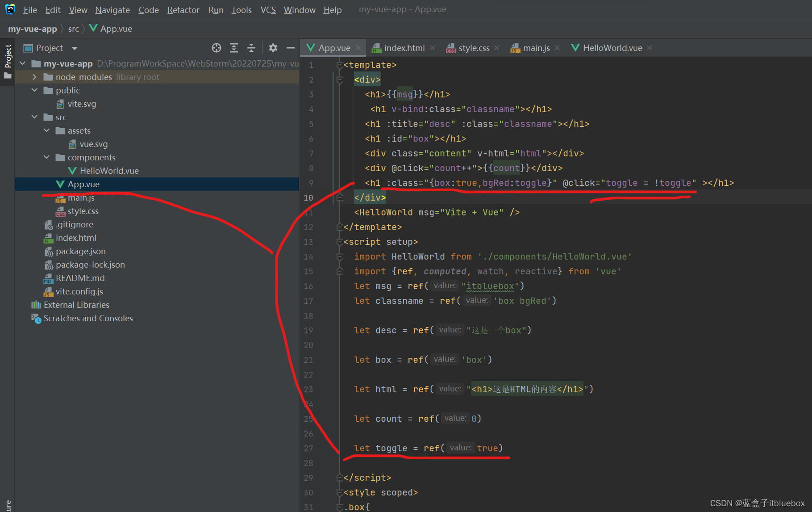Open the Refactor menu

[x=183, y=10]
